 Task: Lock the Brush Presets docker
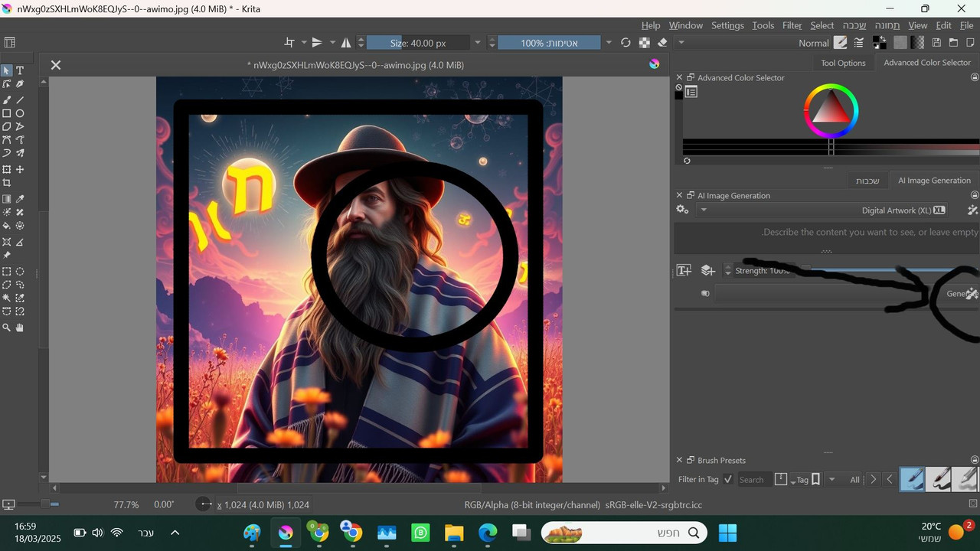pyautogui.click(x=975, y=460)
